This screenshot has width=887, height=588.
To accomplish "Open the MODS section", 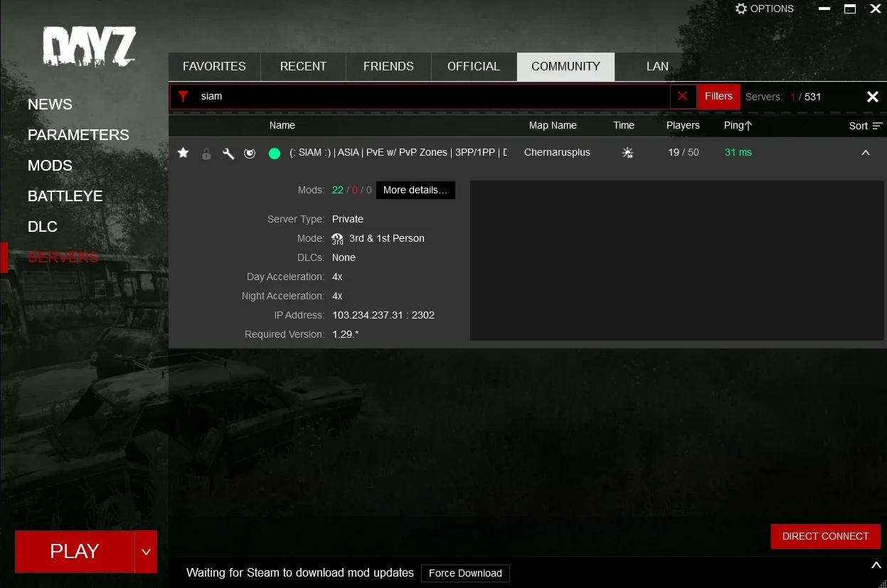I will point(50,166).
